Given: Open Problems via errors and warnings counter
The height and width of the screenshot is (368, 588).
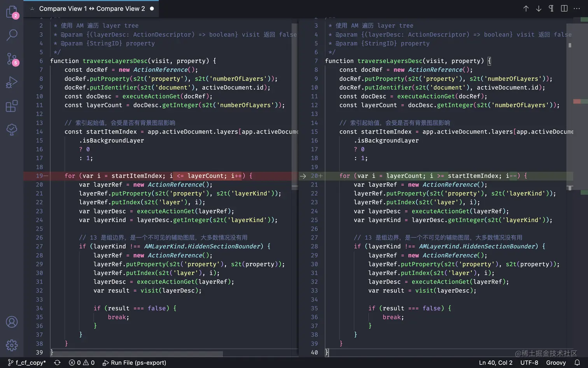Looking at the screenshot, I should point(82,363).
